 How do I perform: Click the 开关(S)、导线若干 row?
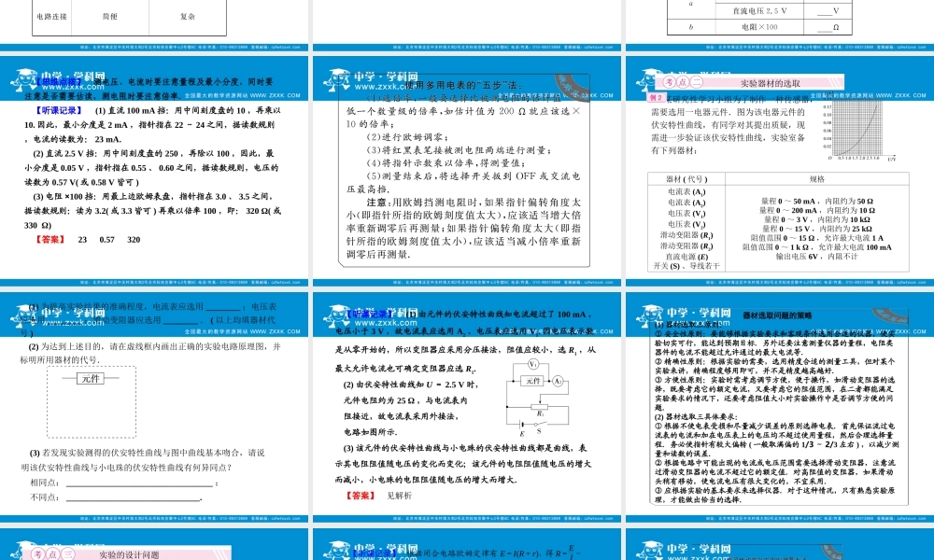(x=686, y=266)
